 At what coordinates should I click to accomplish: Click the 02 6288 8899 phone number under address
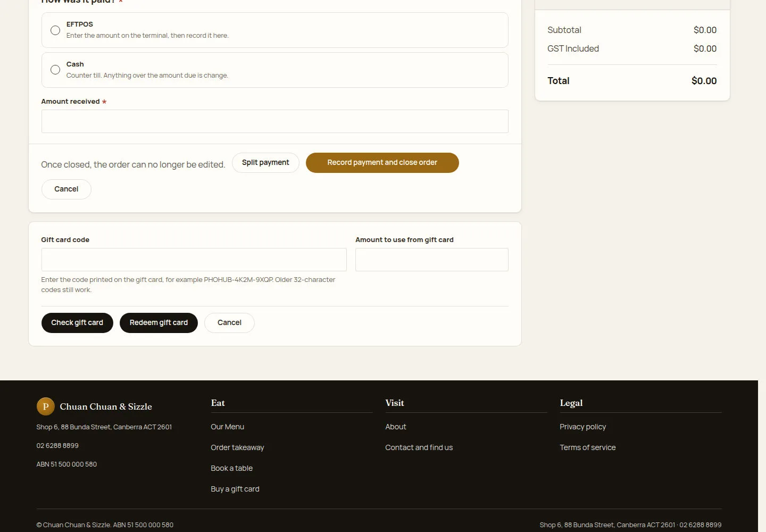[57, 446]
